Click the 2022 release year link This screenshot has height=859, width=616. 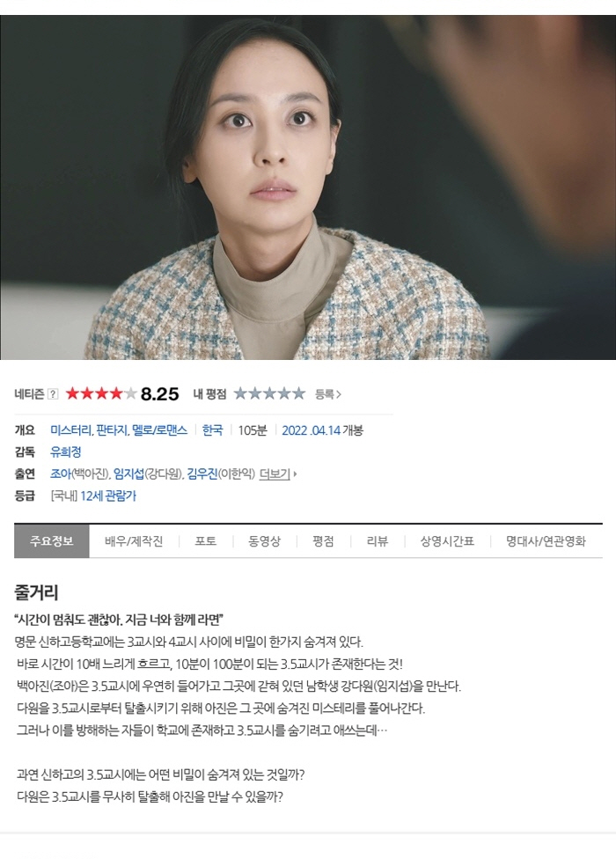295,430
